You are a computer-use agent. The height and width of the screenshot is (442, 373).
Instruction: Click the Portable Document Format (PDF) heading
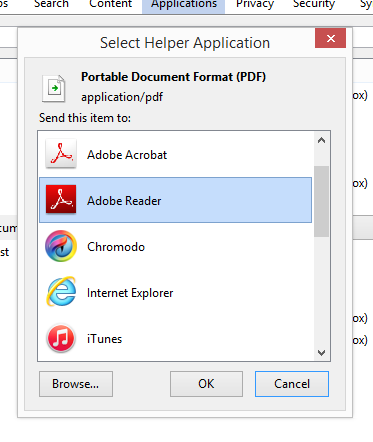[x=173, y=77]
